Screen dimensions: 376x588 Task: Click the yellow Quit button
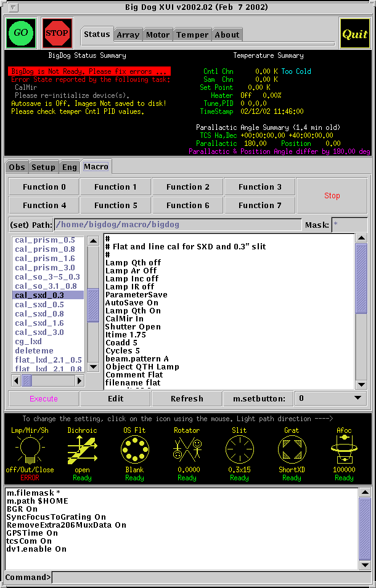(x=354, y=33)
